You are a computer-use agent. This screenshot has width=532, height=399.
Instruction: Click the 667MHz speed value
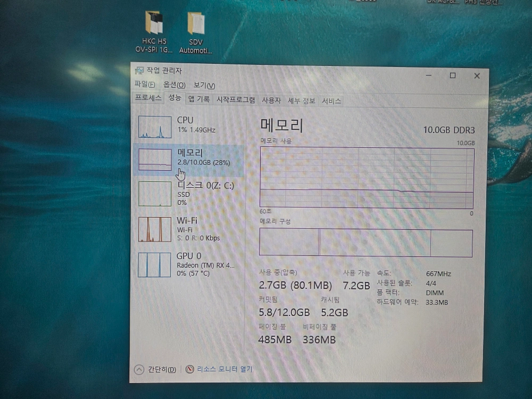(x=438, y=274)
